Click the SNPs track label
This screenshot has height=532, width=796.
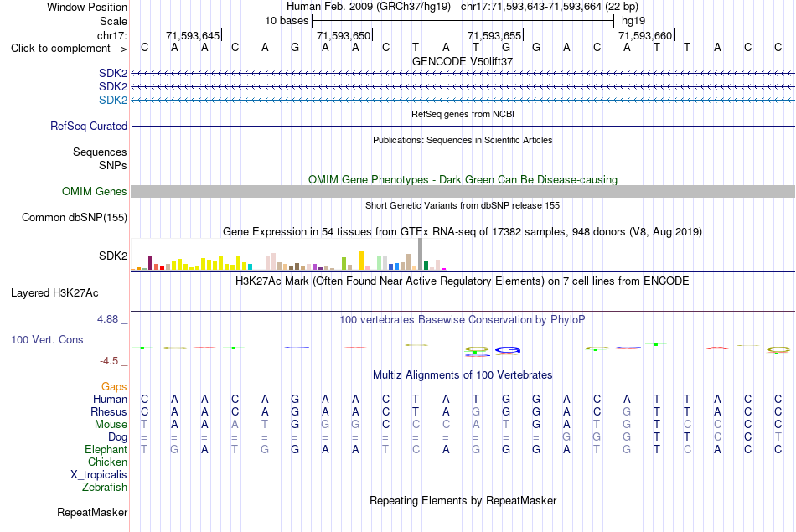(113, 166)
